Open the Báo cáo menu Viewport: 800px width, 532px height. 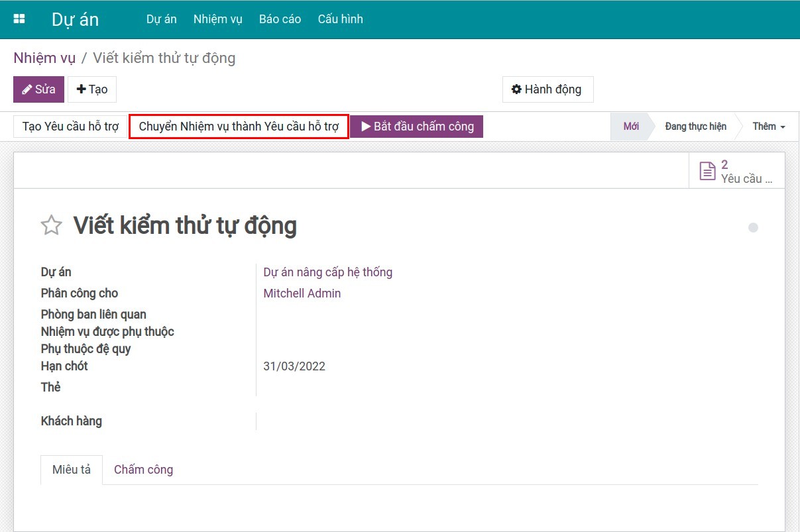[280, 19]
